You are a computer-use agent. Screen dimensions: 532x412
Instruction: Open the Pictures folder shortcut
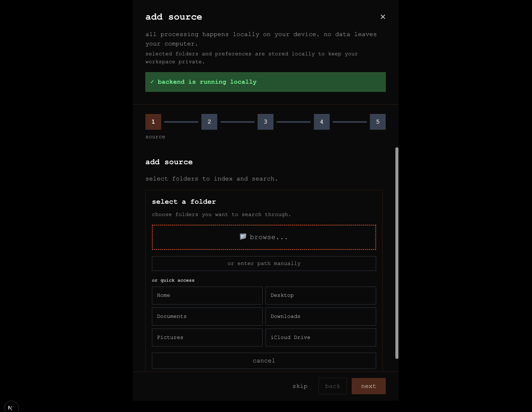tap(207, 338)
